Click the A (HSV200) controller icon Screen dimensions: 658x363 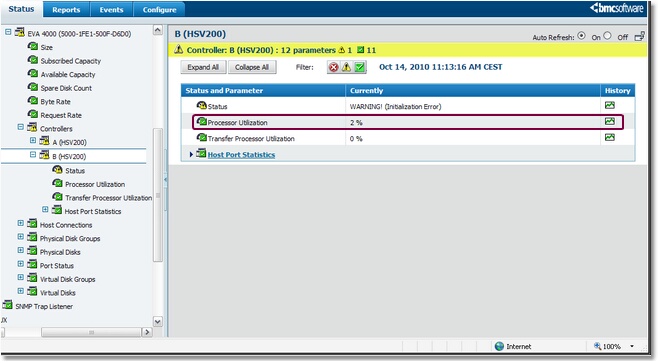44,141
